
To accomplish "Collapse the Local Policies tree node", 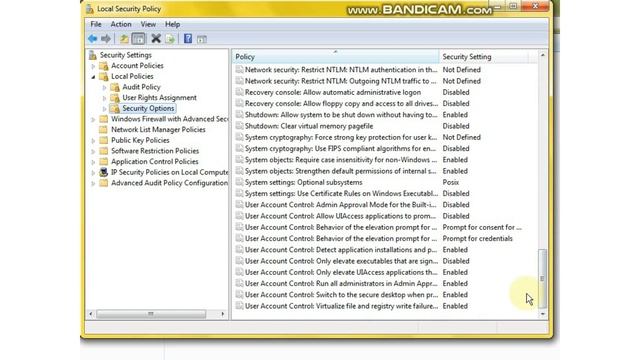I will coord(93,77).
